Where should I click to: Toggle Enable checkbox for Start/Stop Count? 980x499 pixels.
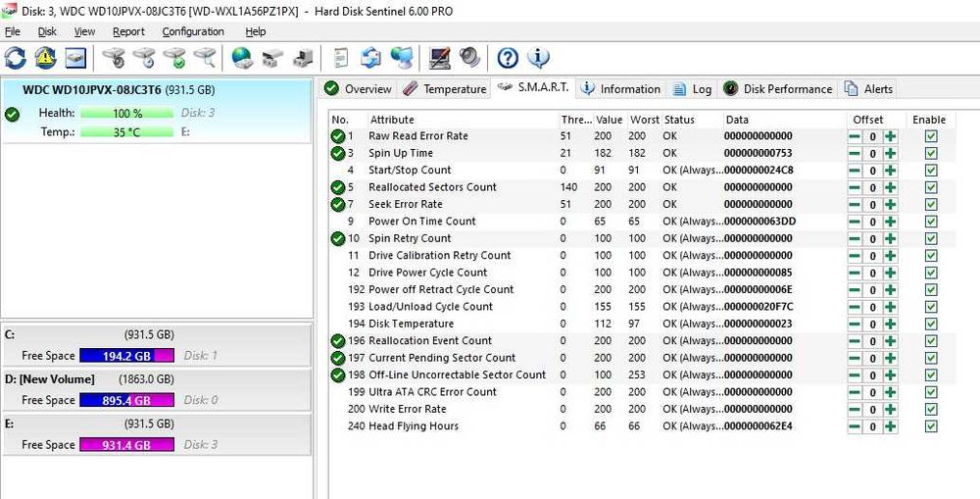pyautogui.click(x=931, y=170)
